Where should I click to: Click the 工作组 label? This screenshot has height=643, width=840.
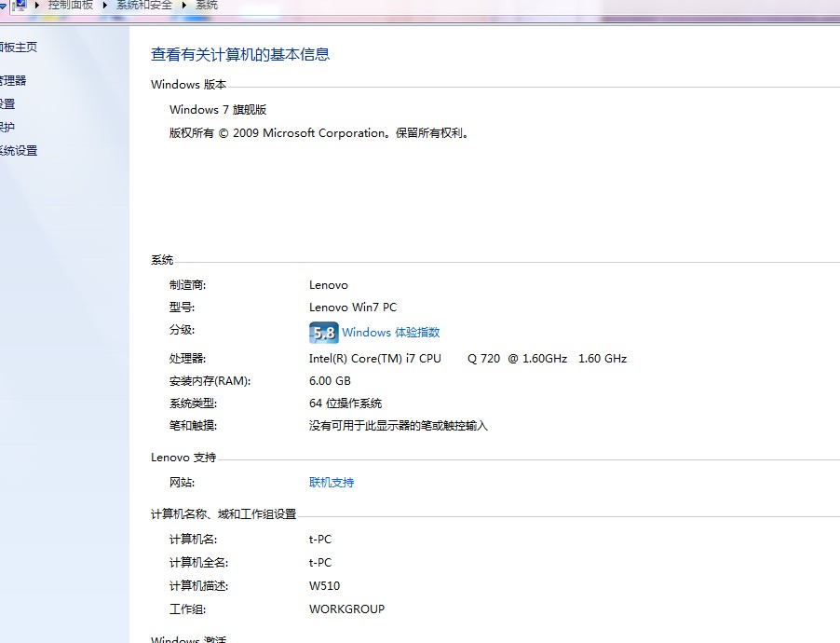pyautogui.click(x=187, y=609)
